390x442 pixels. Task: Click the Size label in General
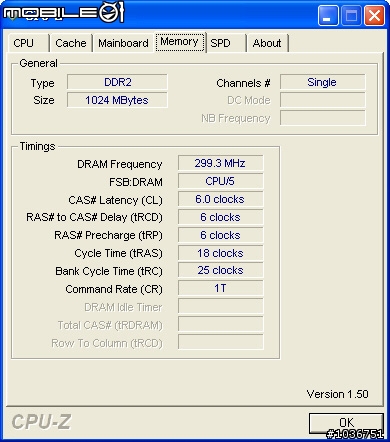pyautogui.click(x=44, y=100)
